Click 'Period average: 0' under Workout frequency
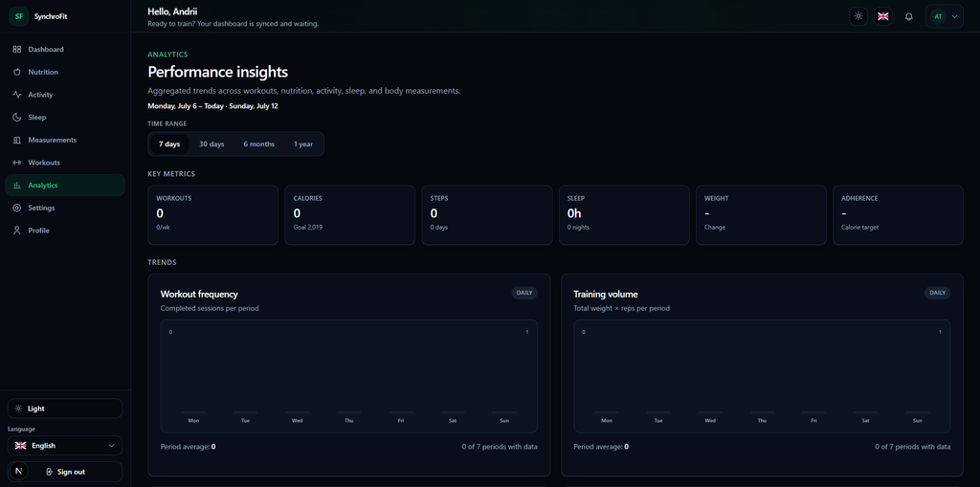This screenshot has width=980, height=487. (x=189, y=447)
